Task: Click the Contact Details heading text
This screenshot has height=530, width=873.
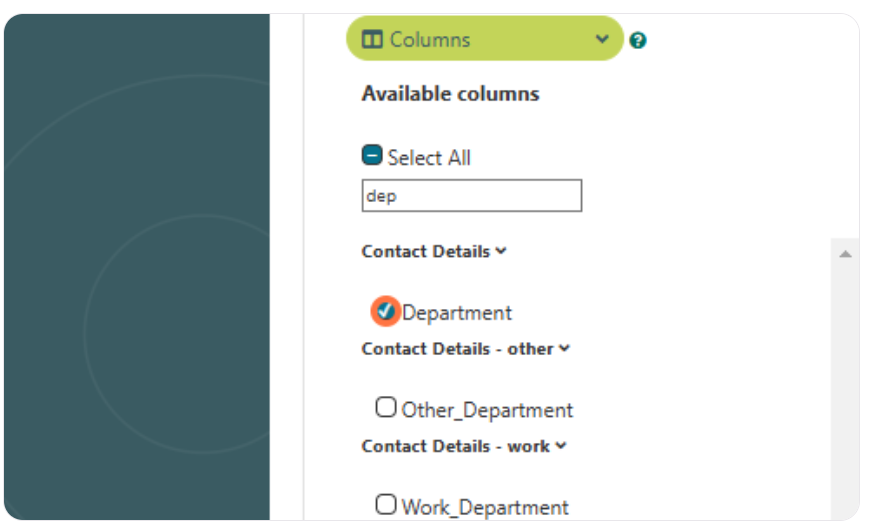Action: tap(426, 252)
